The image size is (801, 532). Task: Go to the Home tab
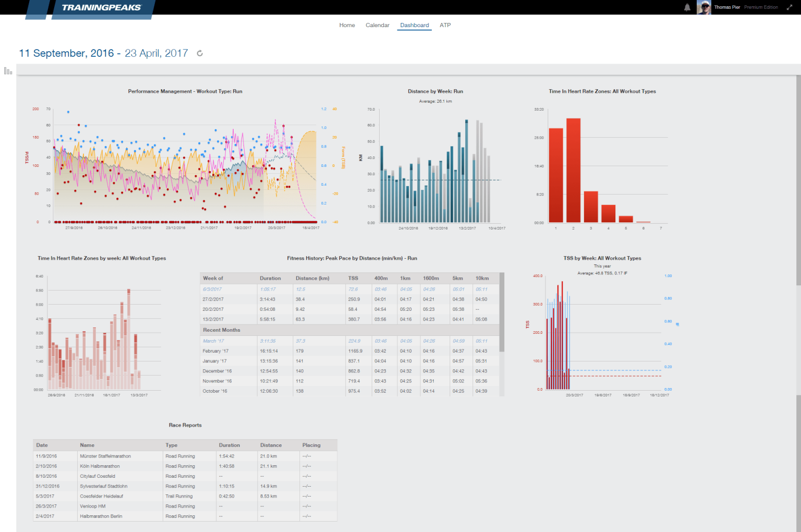pos(346,25)
